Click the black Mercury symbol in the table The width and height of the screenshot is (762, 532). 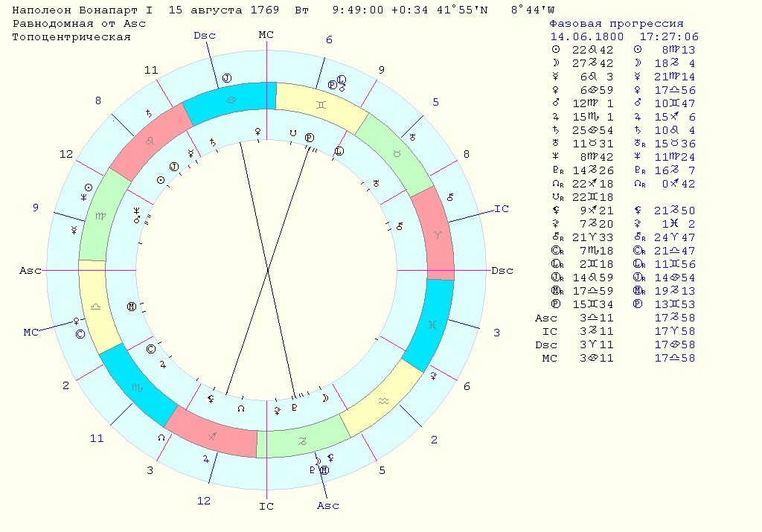click(x=556, y=77)
